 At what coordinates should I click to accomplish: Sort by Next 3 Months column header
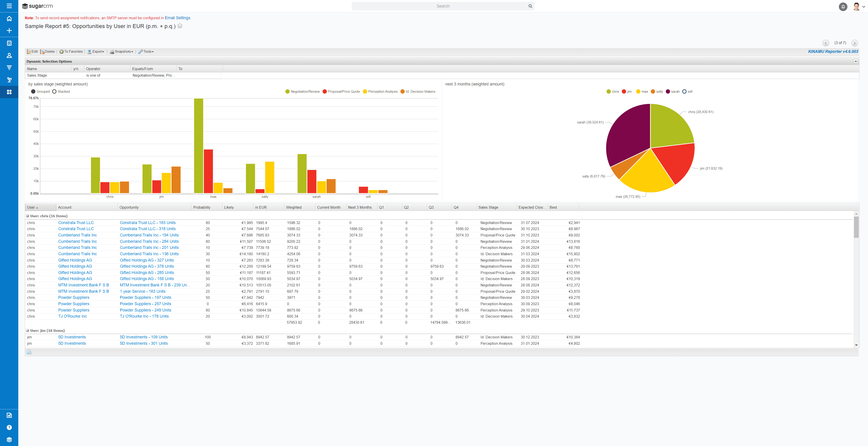(x=362, y=208)
